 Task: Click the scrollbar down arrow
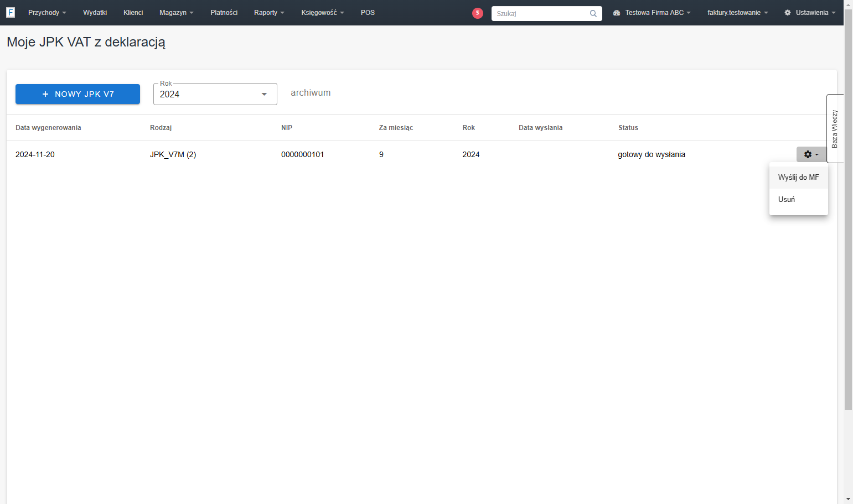(848, 499)
